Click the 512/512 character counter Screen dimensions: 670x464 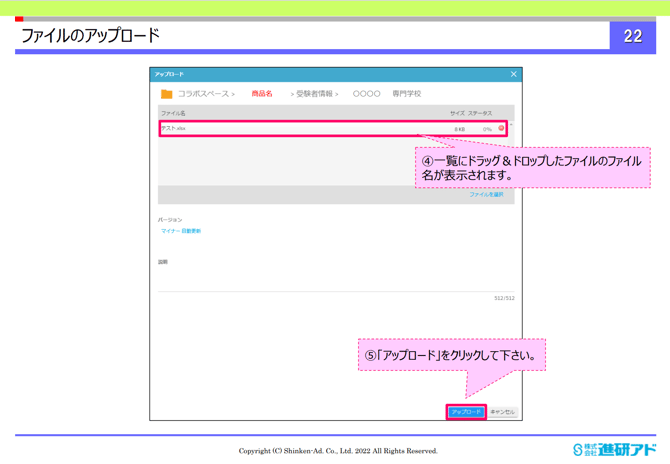504,298
